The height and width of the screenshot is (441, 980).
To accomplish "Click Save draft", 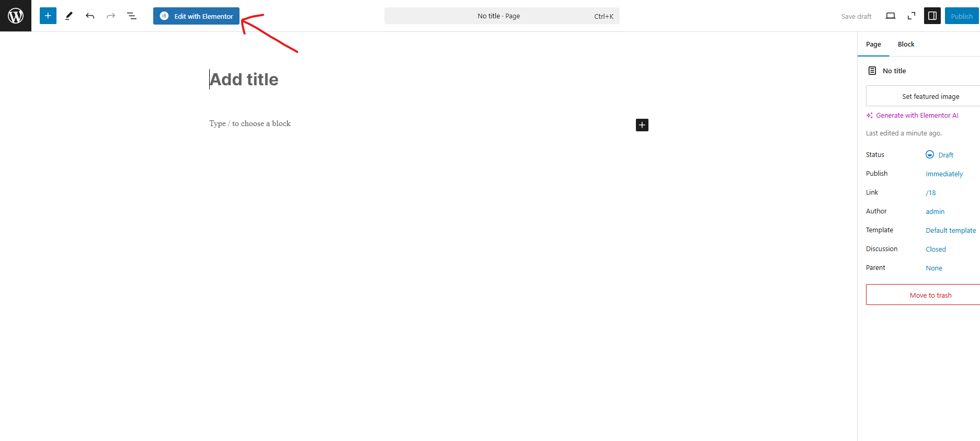I will click(x=856, y=16).
